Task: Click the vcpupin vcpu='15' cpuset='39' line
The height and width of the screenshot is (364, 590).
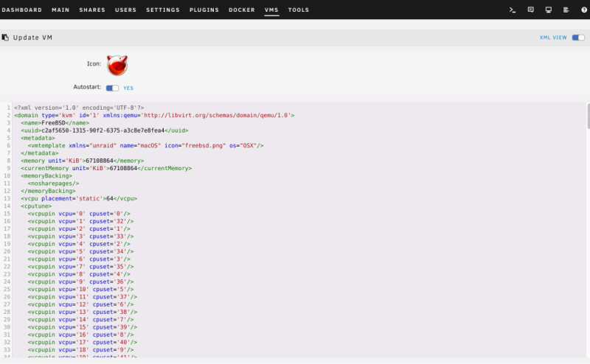Action: pos(83,327)
